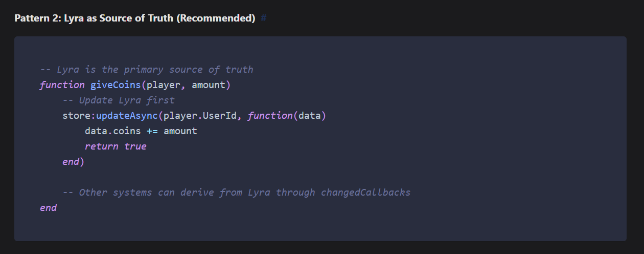Click the 'end)' closing the callback
The image size is (644, 254).
point(73,162)
